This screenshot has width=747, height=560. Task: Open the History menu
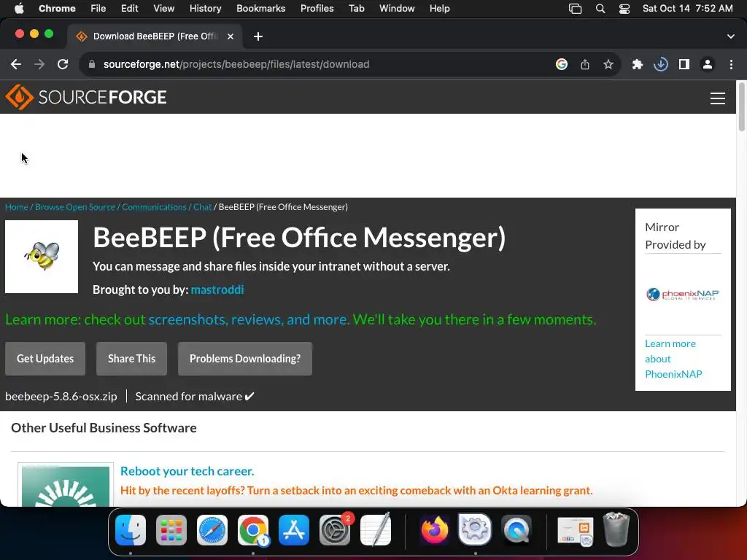tap(205, 9)
